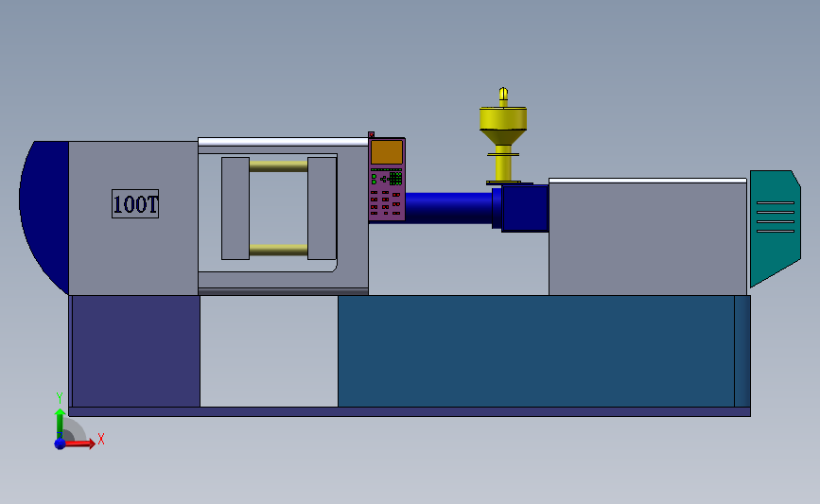820x504 pixels.
Task: Click the blue Z origin ball of the triad
Action: pos(60,443)
